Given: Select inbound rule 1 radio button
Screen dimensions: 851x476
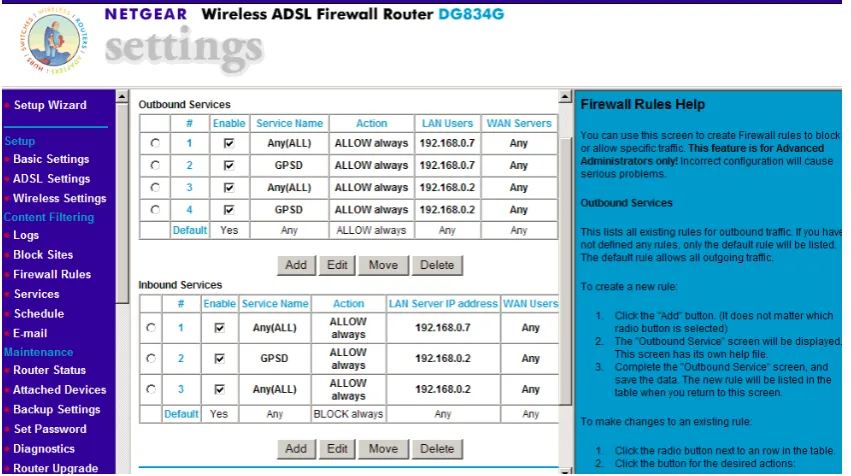Looking at the screenshot, I should (x=151, y=328).
